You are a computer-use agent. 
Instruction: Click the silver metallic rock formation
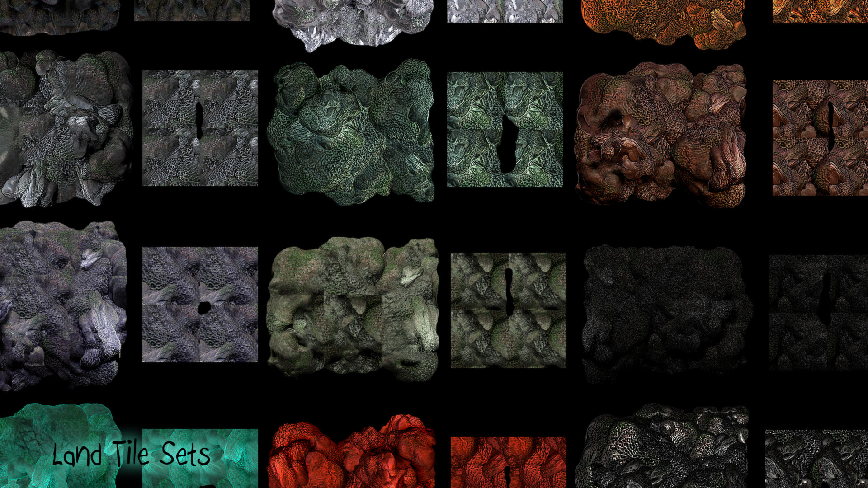pyautogui.click(x=662, y=447)
